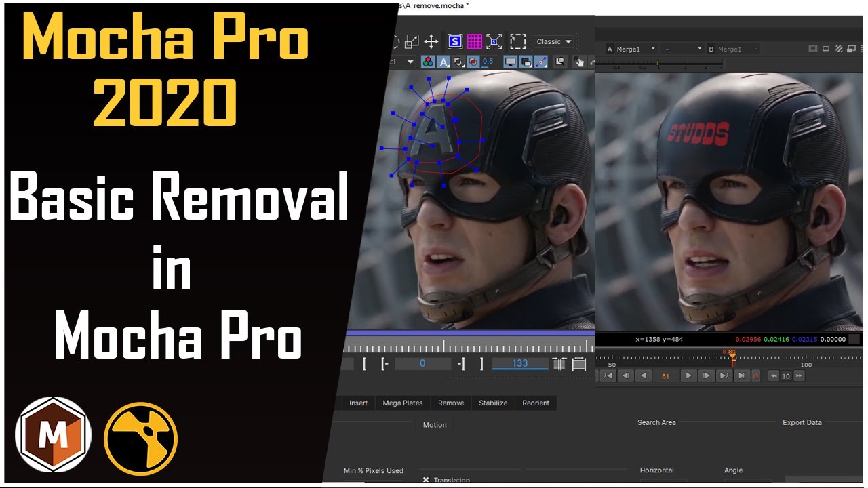Toggle the monitor view icon in Mocha
This screenshot has width=868, height=488.
[510, 61]
